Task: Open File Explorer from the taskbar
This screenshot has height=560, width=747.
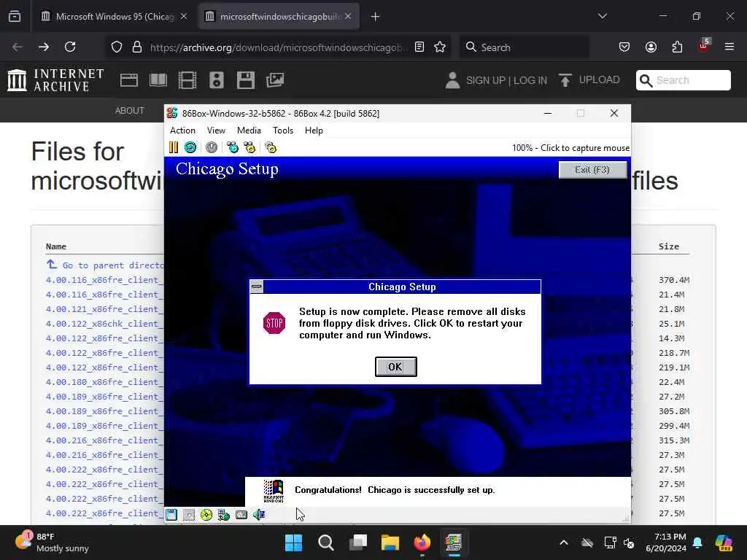Action: pyautogui.click(x=390, y=542)
